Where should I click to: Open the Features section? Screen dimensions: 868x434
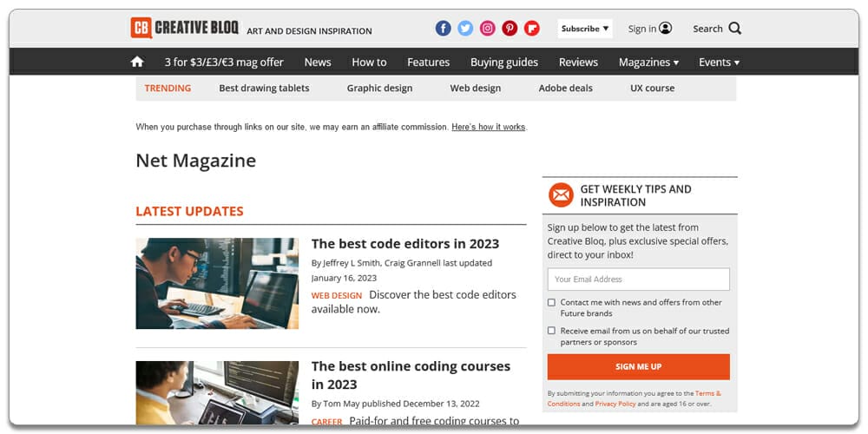[429, 62]
